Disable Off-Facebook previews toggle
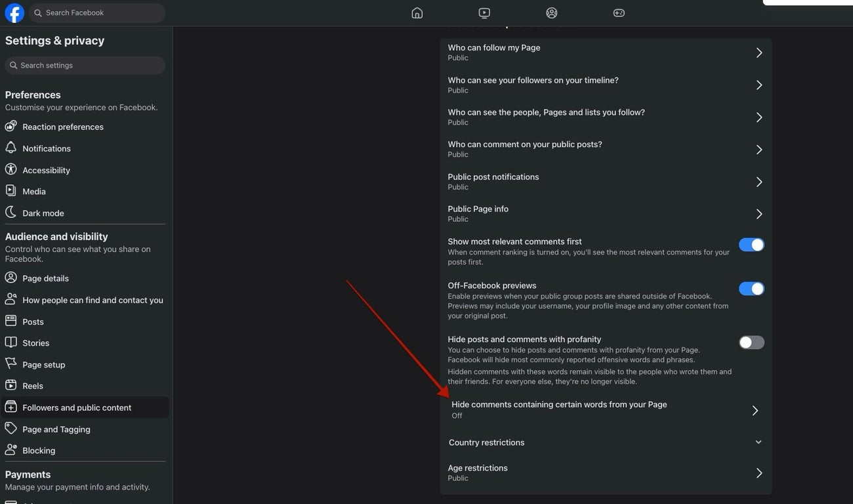Image resolution: width=853 pixels, height=504 pixels. (x=751, y=289)
